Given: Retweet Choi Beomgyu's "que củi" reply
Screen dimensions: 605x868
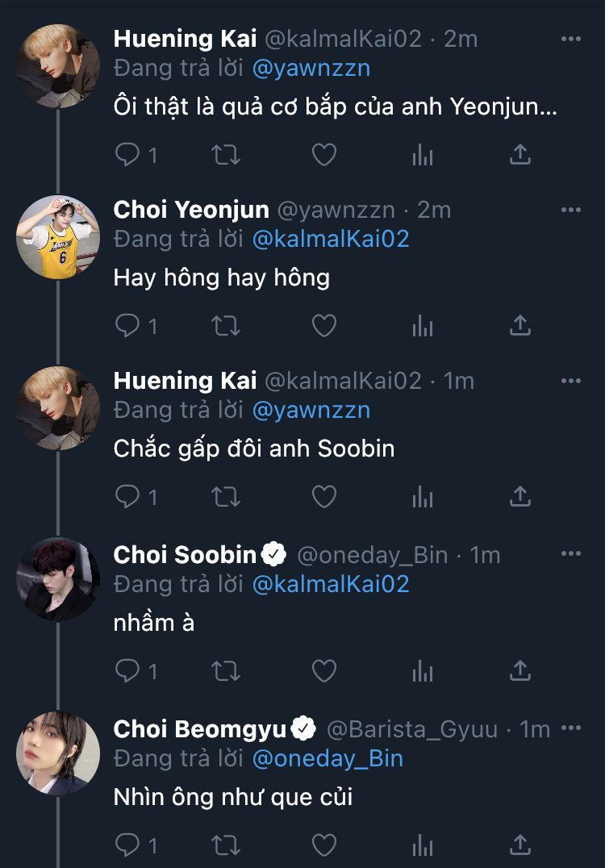Looking at the screenshot, I should [x=226, y=845].
